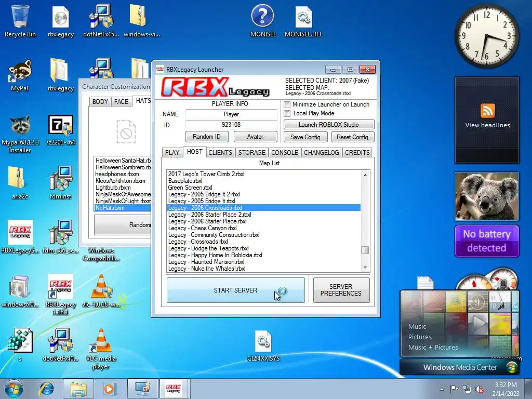Select the MONISEL help file icon
Image resolution: width=532 pixels, height=399 pixels.
(263, 20)
